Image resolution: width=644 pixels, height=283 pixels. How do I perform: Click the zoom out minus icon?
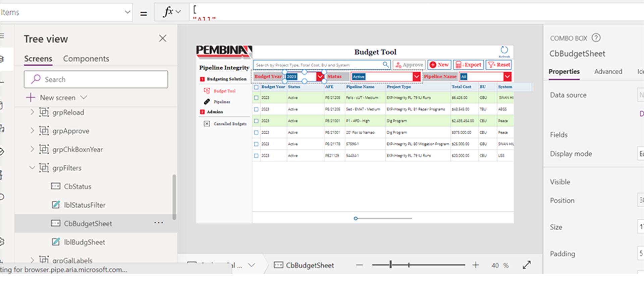[360, 265]
